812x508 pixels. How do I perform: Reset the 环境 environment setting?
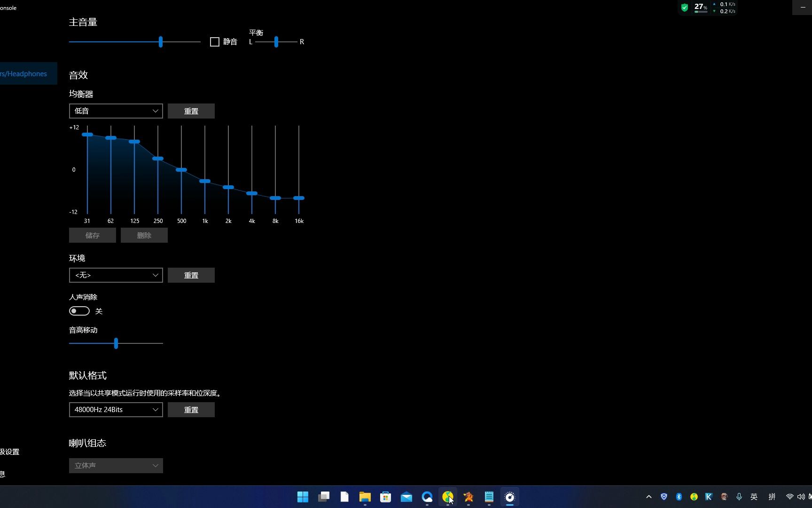191,275
